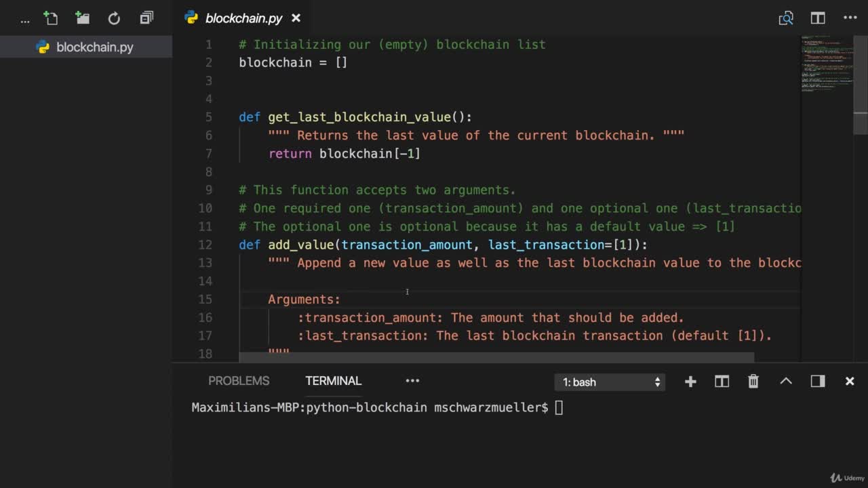The image size is (868, 488).
Task: Move the panel to the side
Action: [818, 382]
